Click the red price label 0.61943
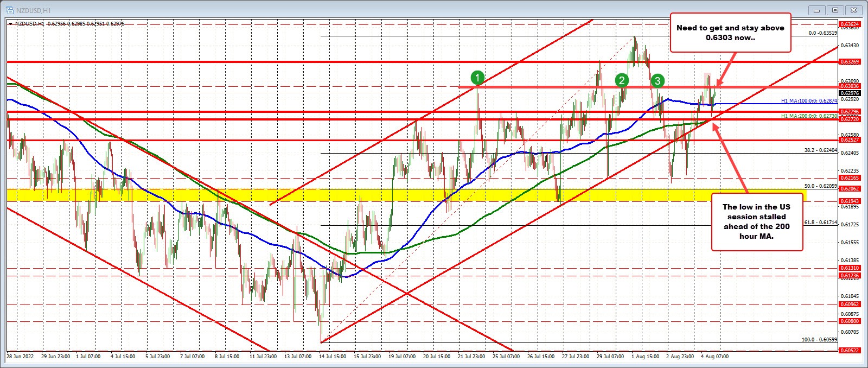This screenshot has height=368, width=868. 850,201
